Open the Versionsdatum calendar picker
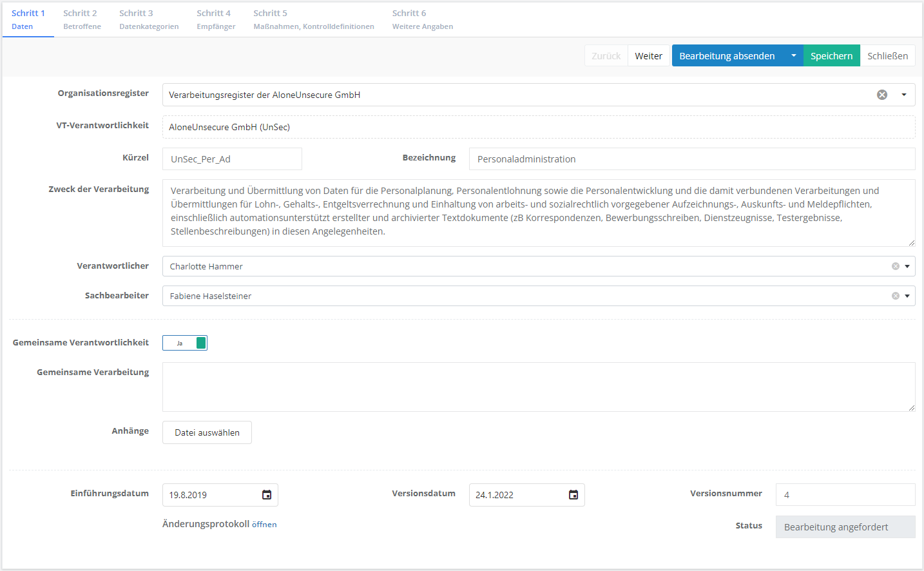Viewport: 924px width, 571px height. (x=573, y=495)
